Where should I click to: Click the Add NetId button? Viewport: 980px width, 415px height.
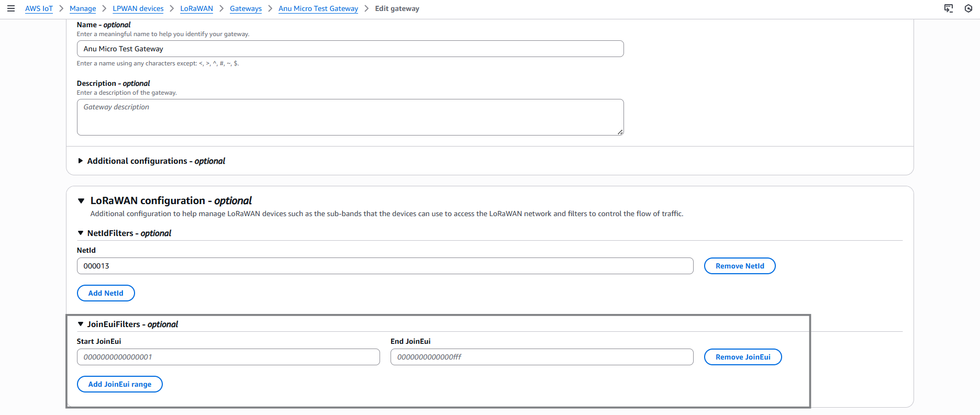click(106, 293)
